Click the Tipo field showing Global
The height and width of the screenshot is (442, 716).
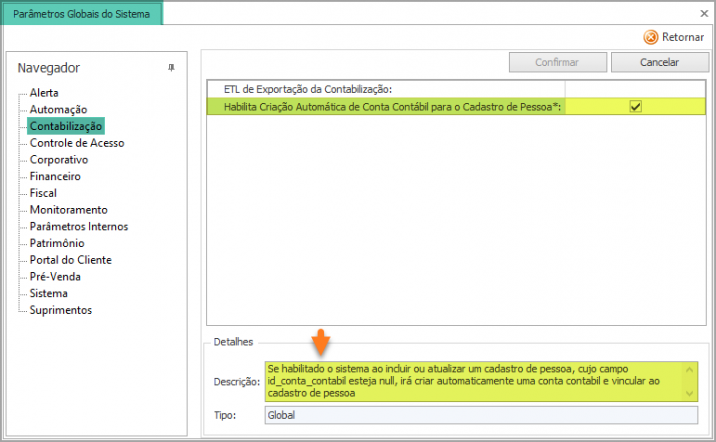[481, 415]
